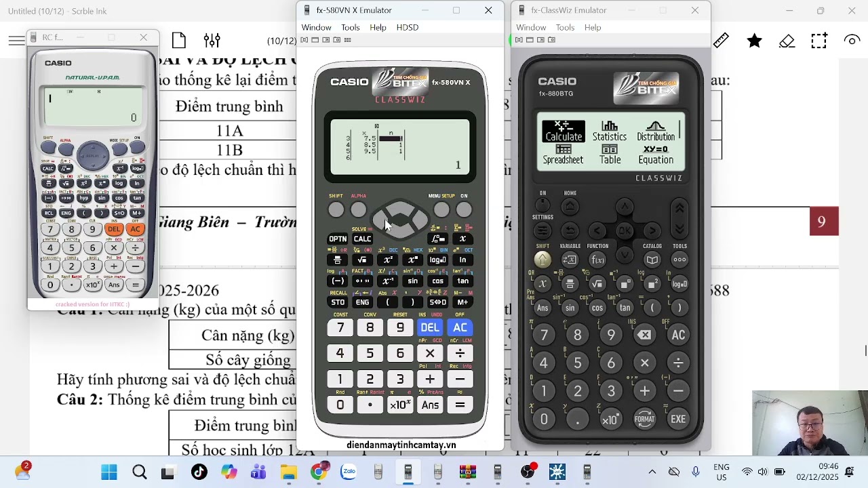This screenshot has height=488, width=868.
Task: Open Tools menu in fx-ClassWiz Emulator
Action: pyautogui.click(x=565, y=27)
